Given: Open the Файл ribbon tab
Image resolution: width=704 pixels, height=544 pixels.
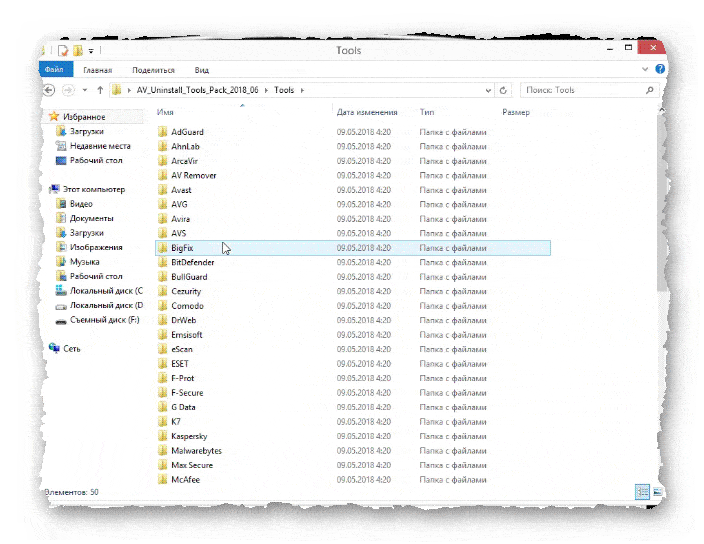Looking at the screenshot, I should pyautogui.click(x=55, y=70).
